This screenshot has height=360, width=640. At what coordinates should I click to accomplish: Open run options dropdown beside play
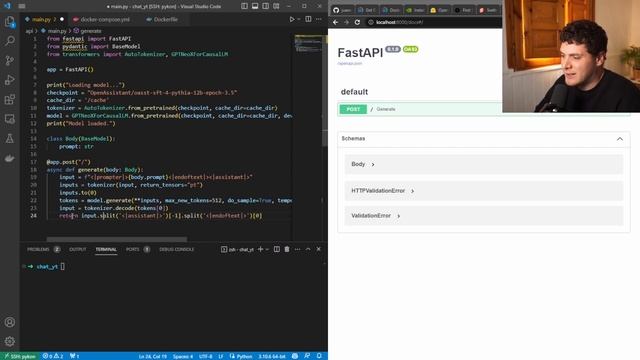click(x=299, y=19)
